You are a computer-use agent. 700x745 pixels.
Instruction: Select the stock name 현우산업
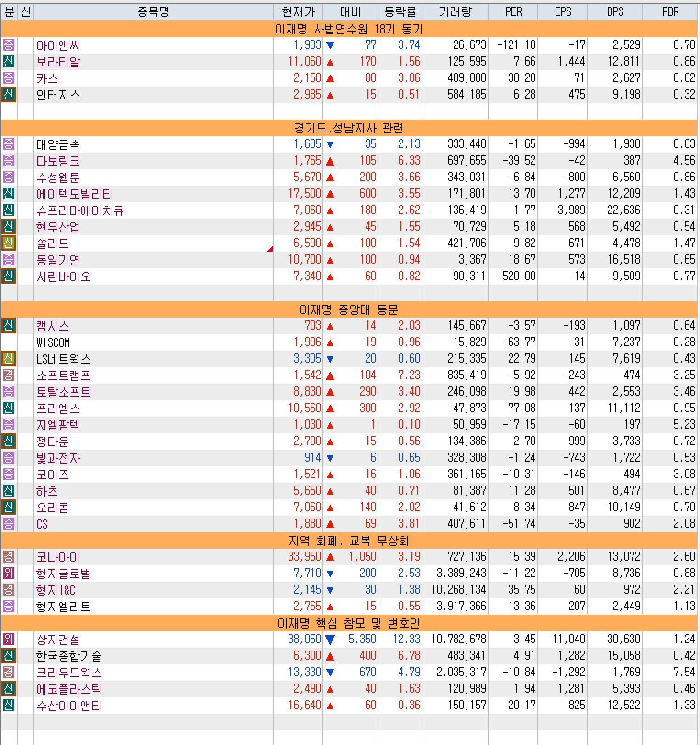pos(58,227)
